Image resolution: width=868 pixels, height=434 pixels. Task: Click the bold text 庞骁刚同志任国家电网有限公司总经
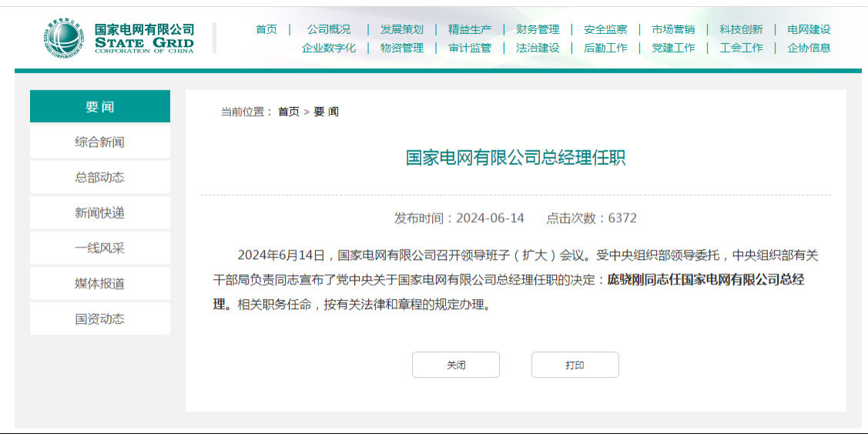[x=706, y=280]
